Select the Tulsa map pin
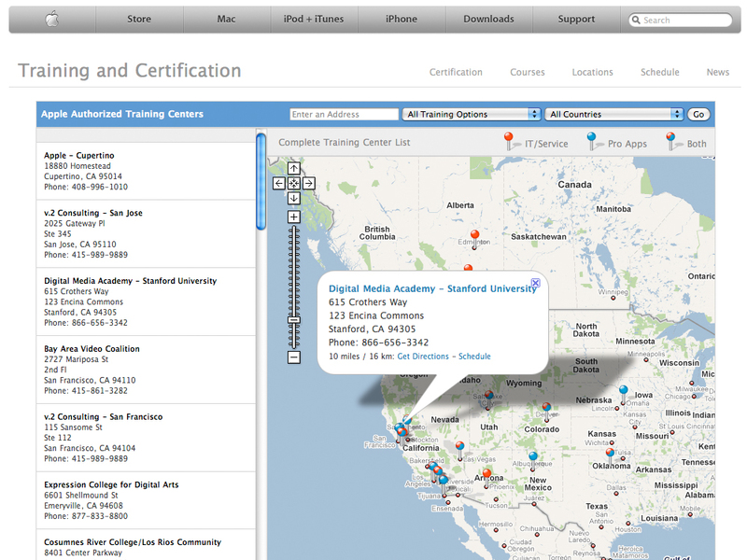The image size is (747, 560). coord(610,455)
